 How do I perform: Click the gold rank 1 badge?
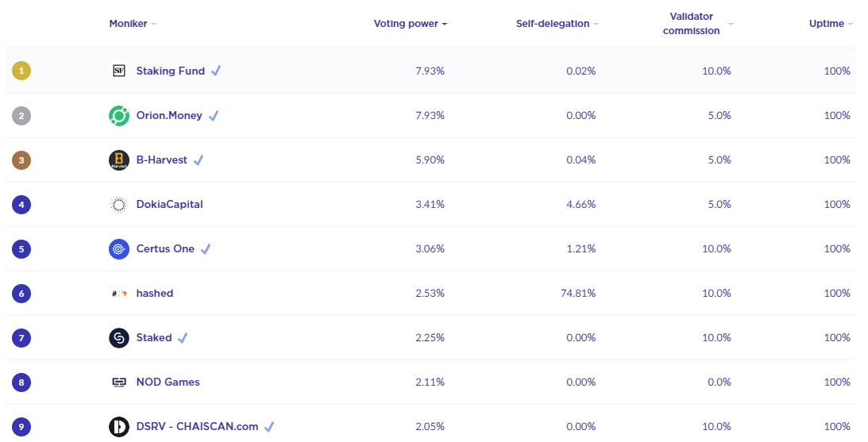(21, 71)
